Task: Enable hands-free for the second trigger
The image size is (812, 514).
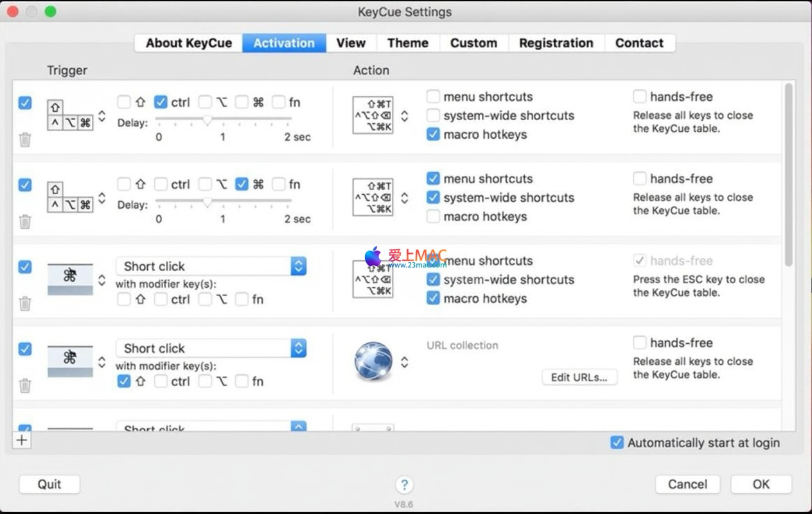Action: 639,179
